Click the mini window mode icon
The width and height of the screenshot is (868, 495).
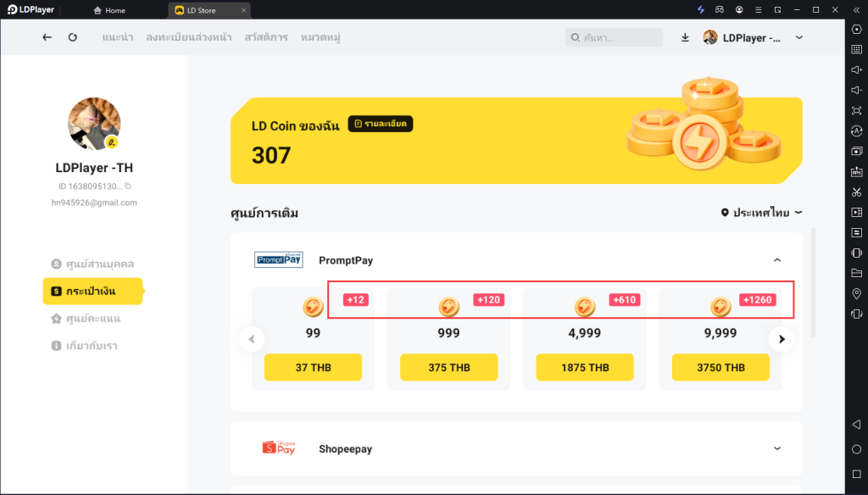tap(778, 10)
